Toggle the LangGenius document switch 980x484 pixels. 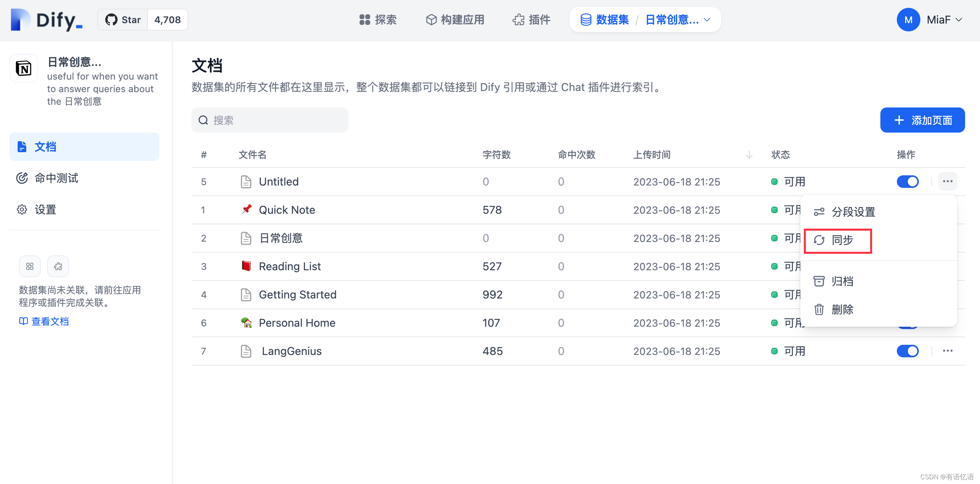tap(908, 351)
